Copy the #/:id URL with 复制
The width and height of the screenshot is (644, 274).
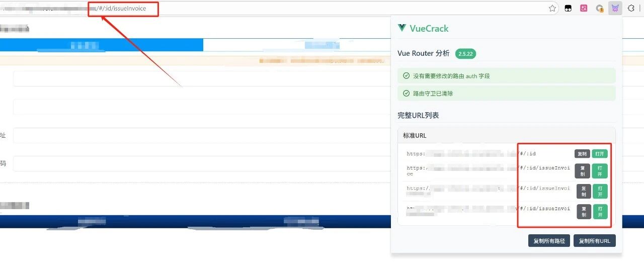(582, 154)
